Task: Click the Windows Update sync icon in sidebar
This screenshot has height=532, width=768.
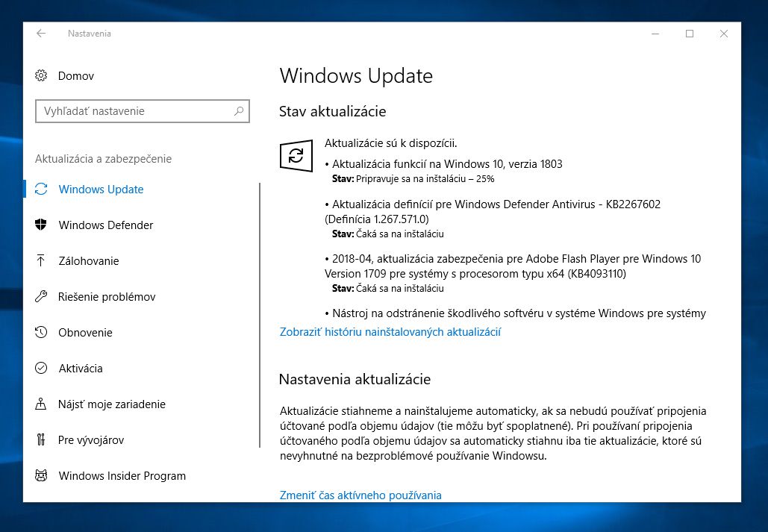Action: [41, 189]
